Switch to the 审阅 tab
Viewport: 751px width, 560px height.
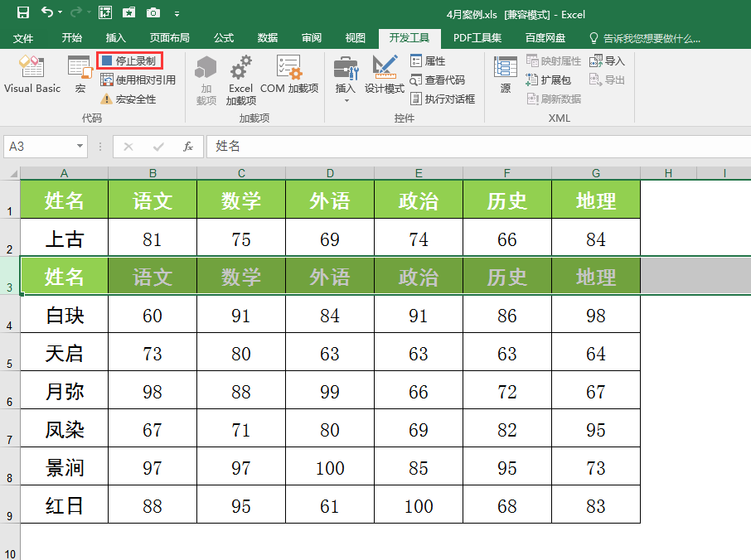click(x=312, y=38)
